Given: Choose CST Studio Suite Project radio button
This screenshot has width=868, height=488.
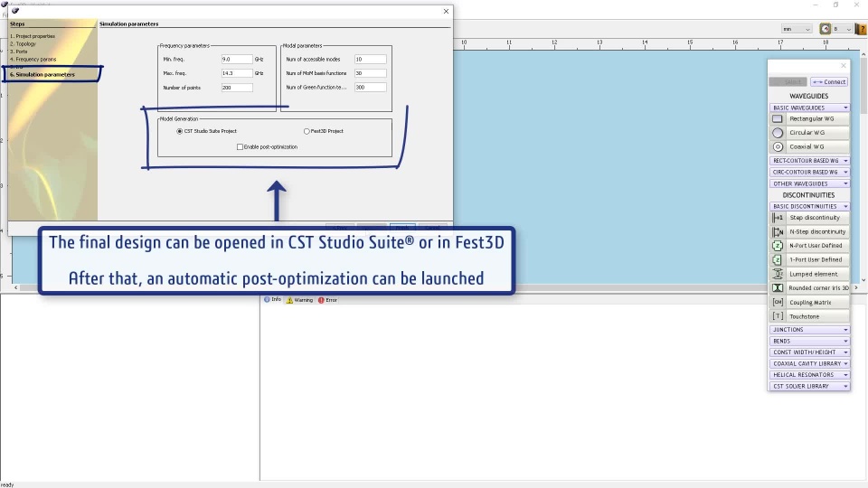Looking at the screenshot, I should click(179, 131).
